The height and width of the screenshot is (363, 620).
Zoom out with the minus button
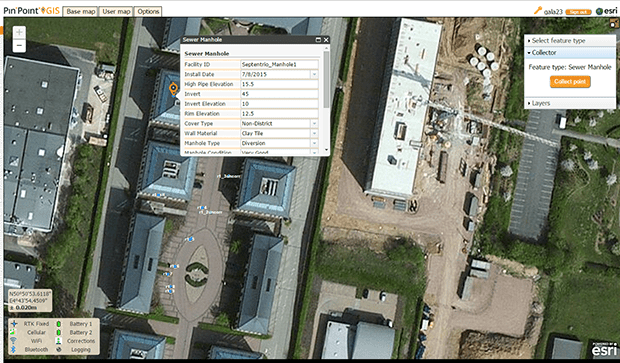pos(19,46)
